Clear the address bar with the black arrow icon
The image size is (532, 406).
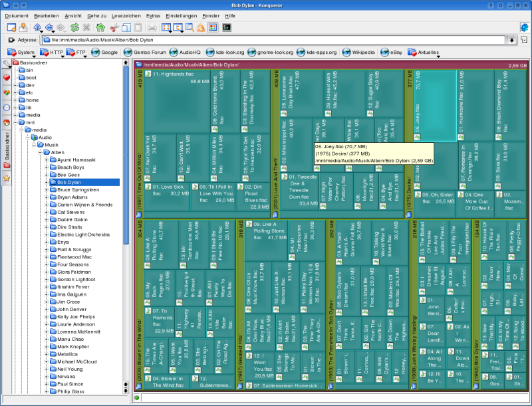[11, 40]
